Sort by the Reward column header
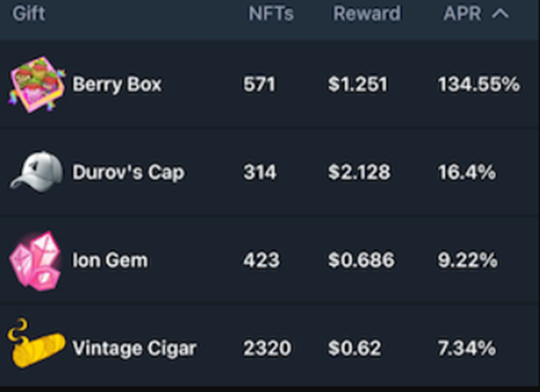This screenshot has width=540, height=392. coord(366,14)
